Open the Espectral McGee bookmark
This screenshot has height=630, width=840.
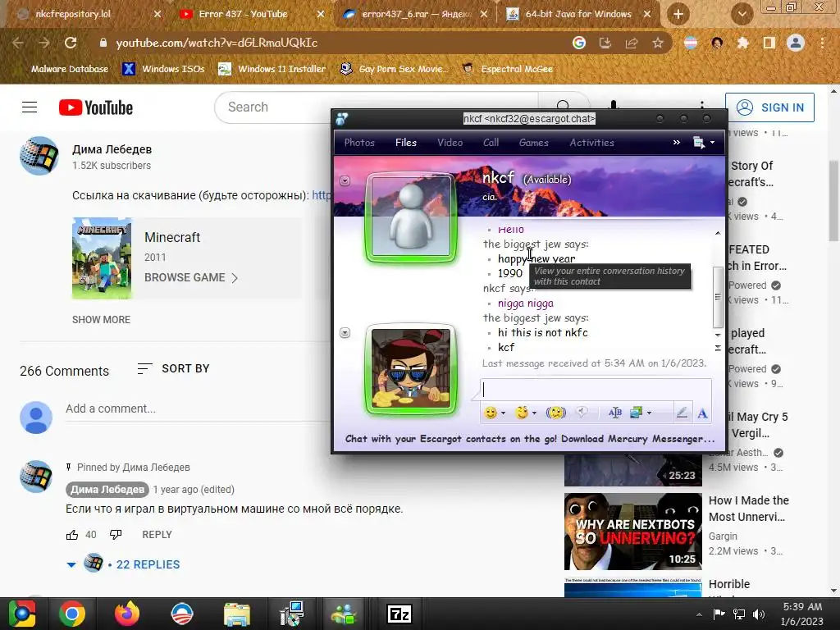(x=508, y=69)
